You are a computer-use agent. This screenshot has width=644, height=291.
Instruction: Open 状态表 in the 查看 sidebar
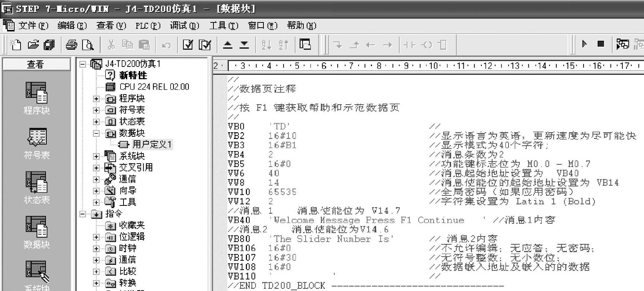36,188
